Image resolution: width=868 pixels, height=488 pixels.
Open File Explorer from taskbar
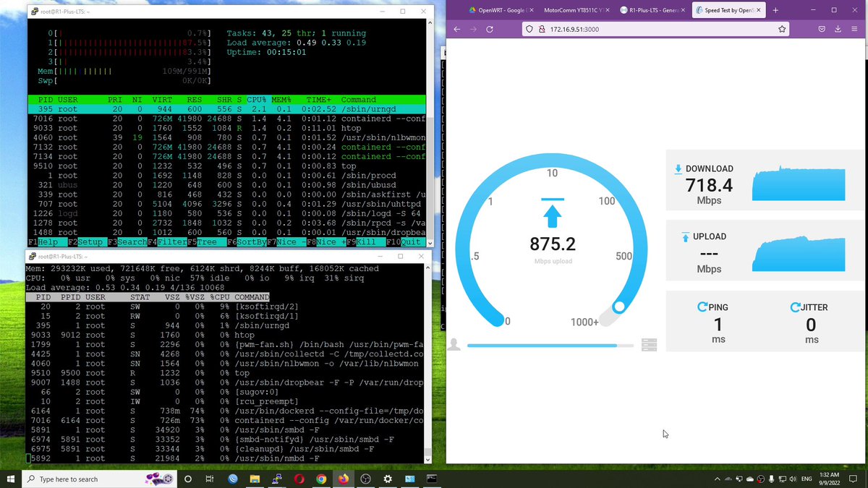pos(255,479)
